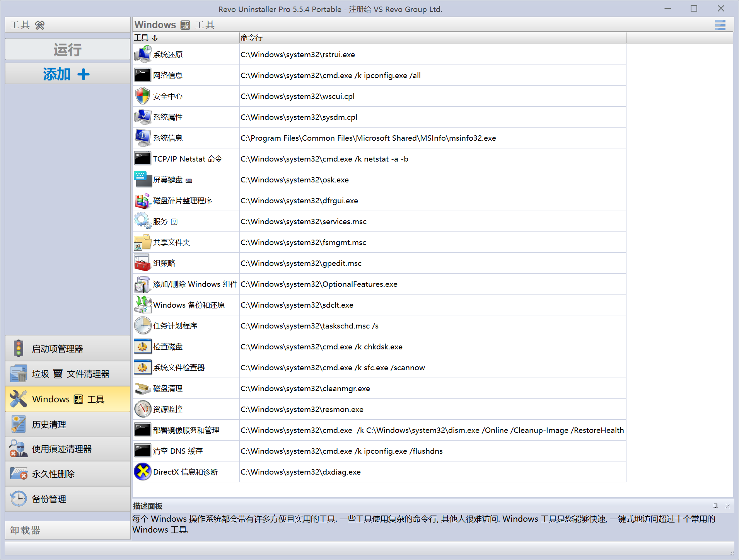Select the osk.exe command cell

pyautogui.click(x=433, y=180)
